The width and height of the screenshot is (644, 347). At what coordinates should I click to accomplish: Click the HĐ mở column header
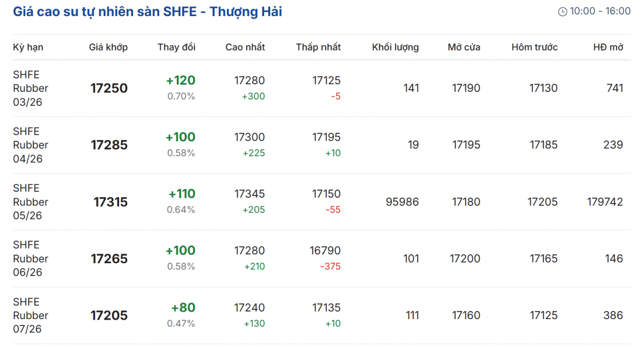pyautogui.click(x=608, y=47)
